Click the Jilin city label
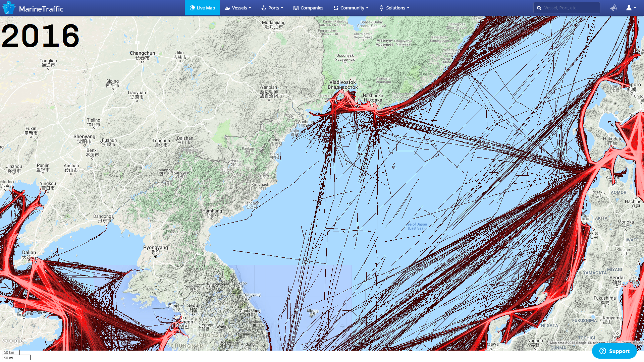This screenshot has width=644, height=362. pos(179,55)
